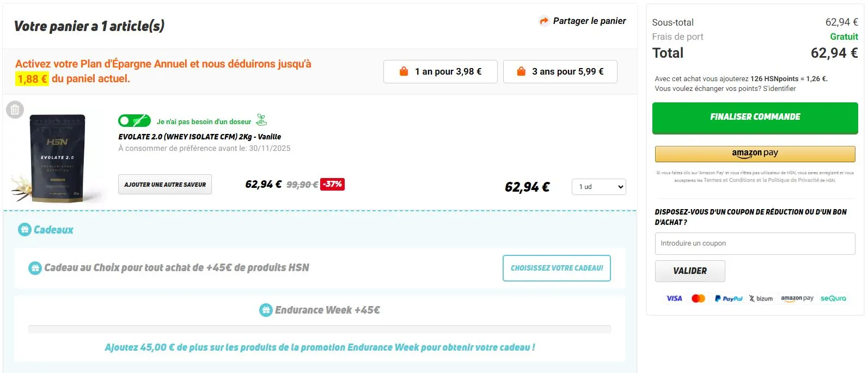Click the Endurance Week progress bar
Screen dimensions: 868x373
click(319, 329)
